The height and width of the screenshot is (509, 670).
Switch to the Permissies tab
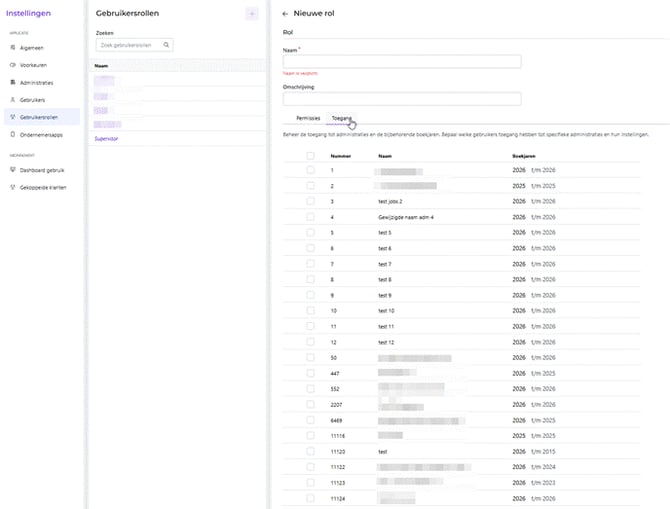point(308,118)
